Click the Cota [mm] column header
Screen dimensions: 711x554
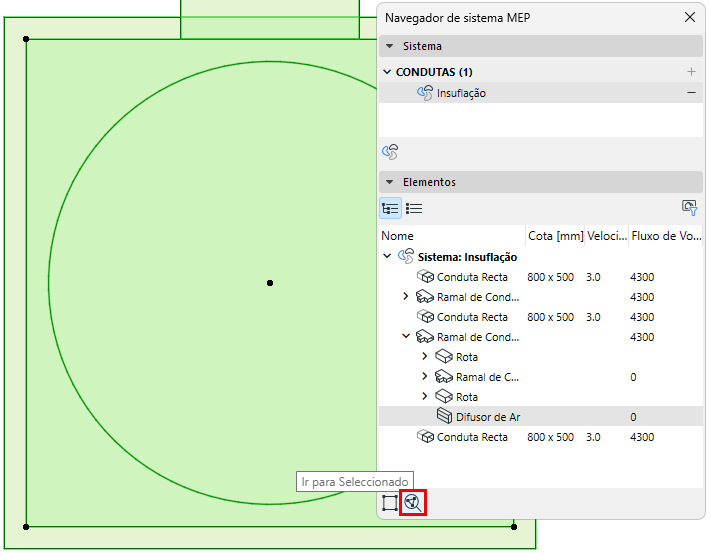[555, 236]
